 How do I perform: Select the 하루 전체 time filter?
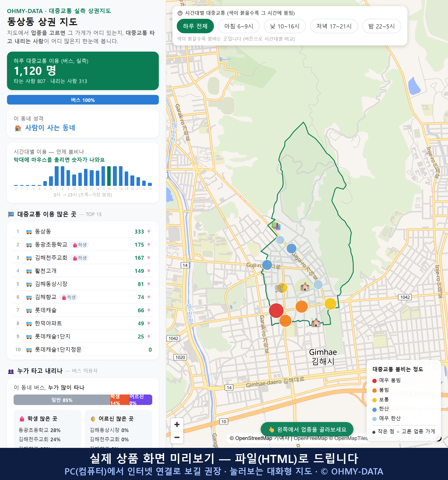(x=195, y=26)
